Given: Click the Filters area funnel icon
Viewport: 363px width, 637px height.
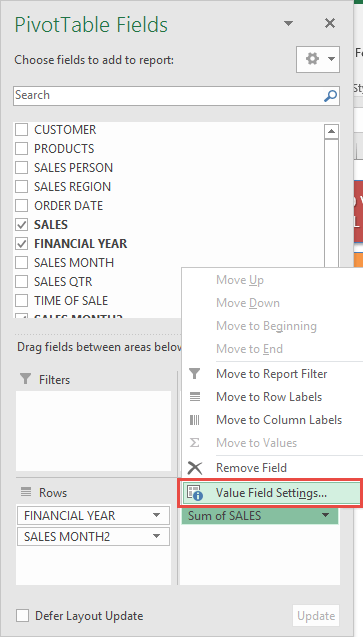Looking at the screenshot, I should tap(26, 379).
